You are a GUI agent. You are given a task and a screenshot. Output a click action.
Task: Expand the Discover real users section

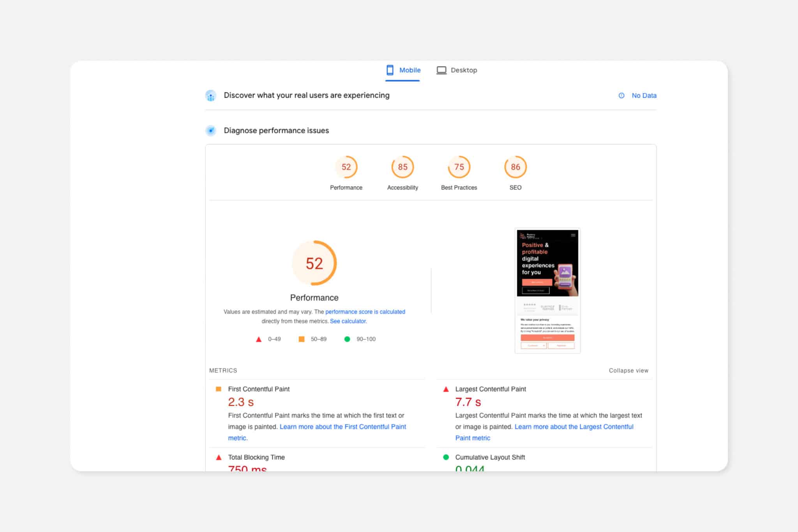[306, 95]
